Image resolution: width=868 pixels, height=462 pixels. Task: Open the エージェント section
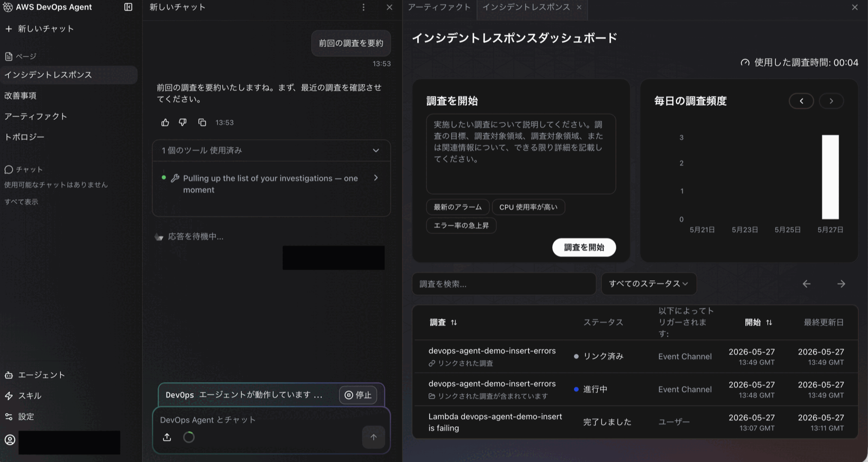(x=35, y=375)
